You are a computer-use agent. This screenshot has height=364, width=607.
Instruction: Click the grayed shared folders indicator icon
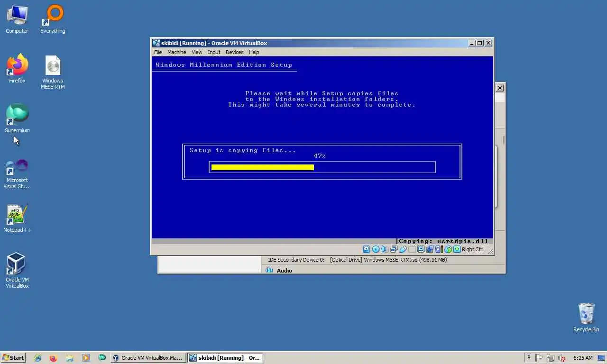click(x=412, y=249)
